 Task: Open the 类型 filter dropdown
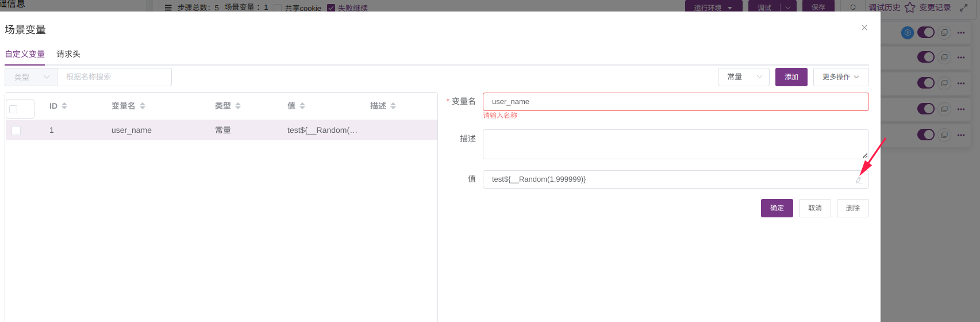tap(31, 77)
